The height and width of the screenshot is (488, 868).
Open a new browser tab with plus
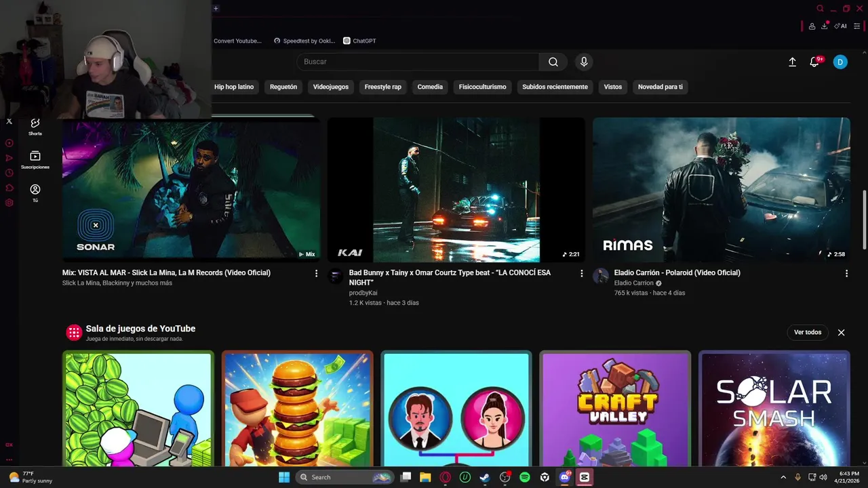216,9
